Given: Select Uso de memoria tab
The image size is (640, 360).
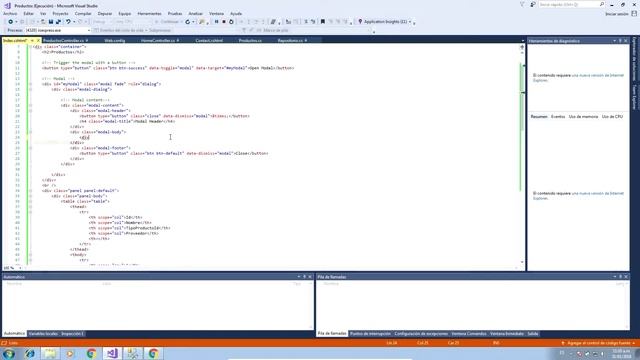Looking at the screenshot, I should (x=583, y=117).
